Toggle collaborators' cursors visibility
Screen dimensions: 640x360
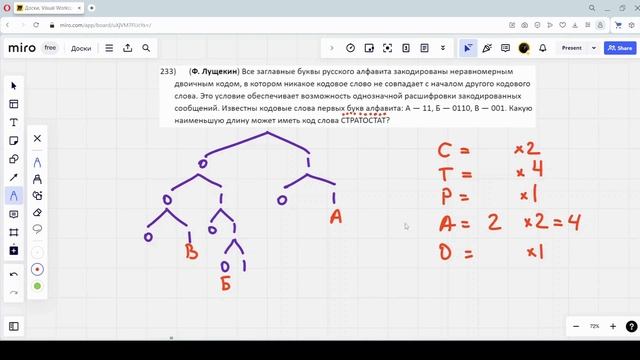click(x=468, y=48)
